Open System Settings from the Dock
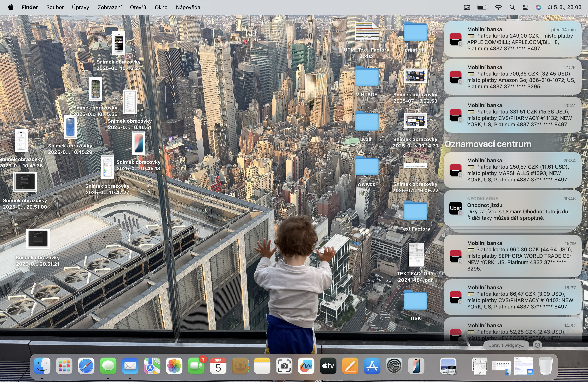The height and width of the screenshot is (382, 588). [x=394, y=366]
